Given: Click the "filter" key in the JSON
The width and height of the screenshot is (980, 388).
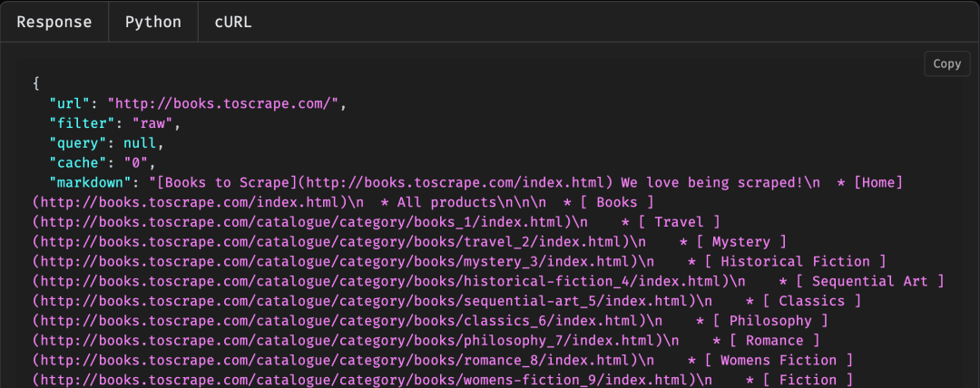Looking at the screenshot, I should point(86,123).
